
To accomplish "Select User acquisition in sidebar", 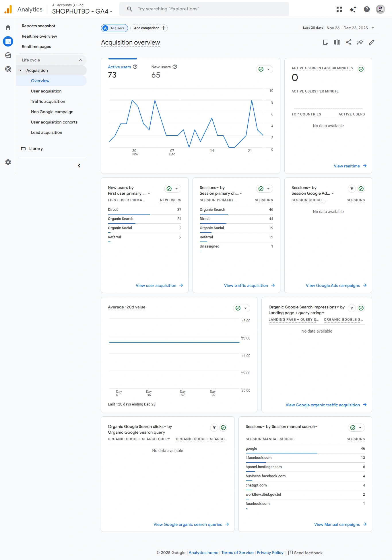I will pos(46,91).
